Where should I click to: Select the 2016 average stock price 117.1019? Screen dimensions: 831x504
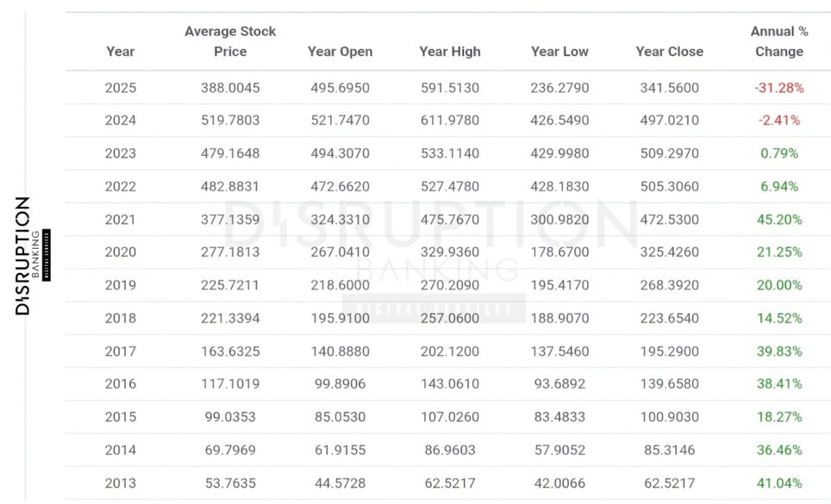pyautogui.click(x=230, y=384)
